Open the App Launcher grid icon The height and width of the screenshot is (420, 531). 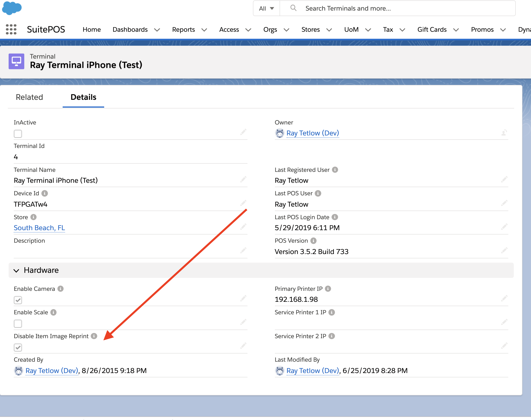11,29
